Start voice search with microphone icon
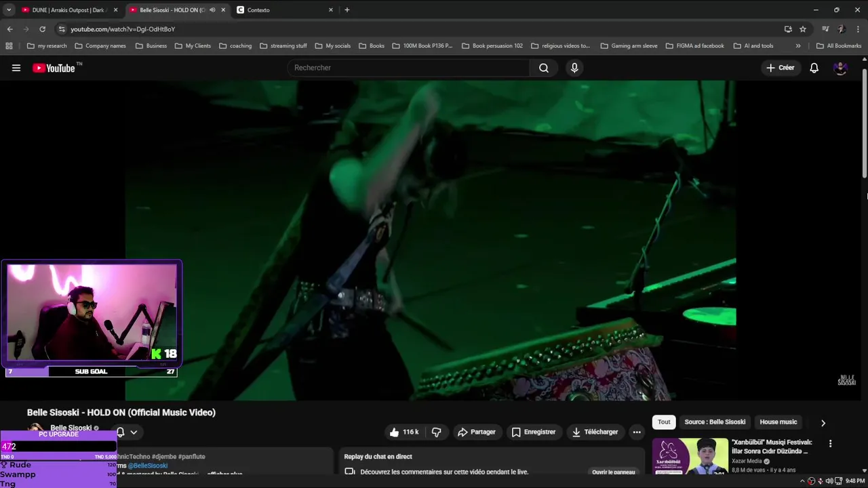 click(x=574, y=68)
